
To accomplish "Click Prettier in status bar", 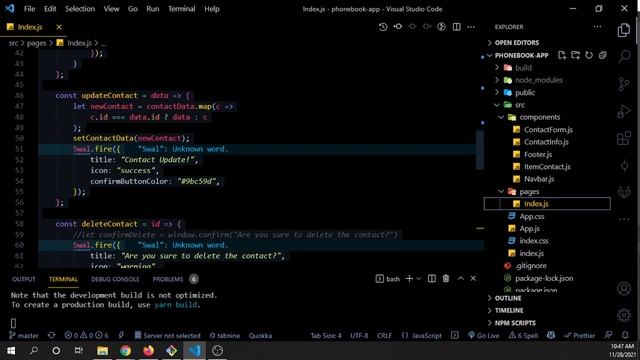I will click(x=580, y=336).
